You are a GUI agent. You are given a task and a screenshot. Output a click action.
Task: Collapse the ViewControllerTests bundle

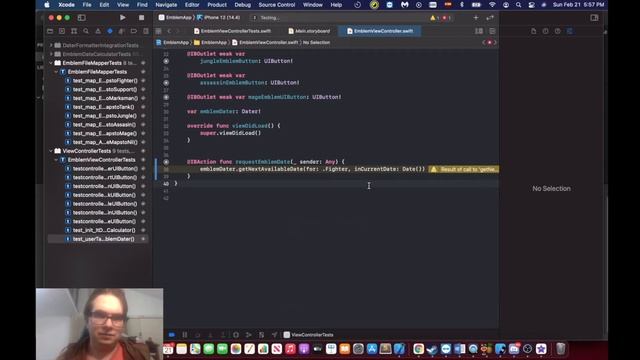pyautogui.click(x=51, y=151)
